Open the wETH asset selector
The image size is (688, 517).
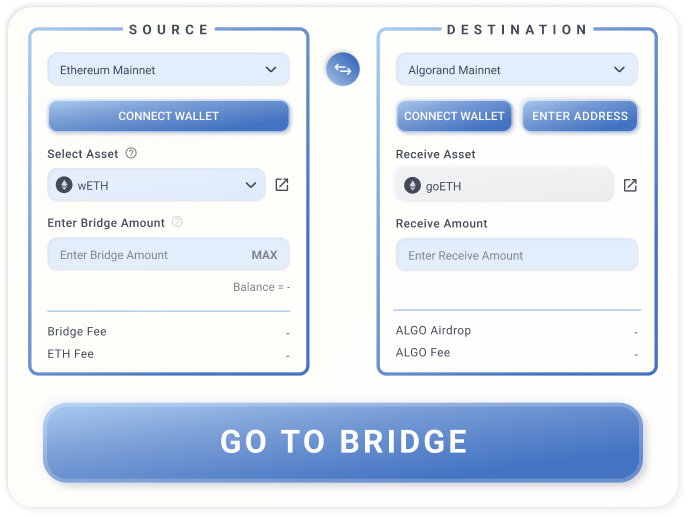tap(157, 185)
